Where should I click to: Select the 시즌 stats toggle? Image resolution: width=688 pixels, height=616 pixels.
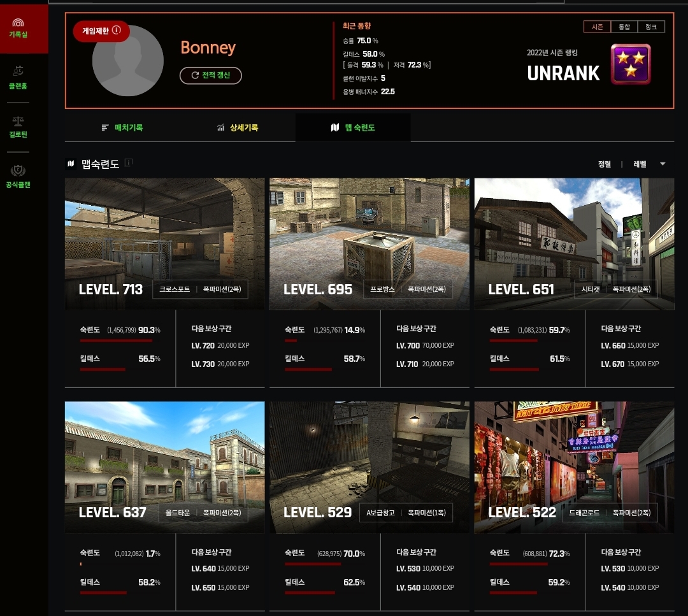(597, 27)
